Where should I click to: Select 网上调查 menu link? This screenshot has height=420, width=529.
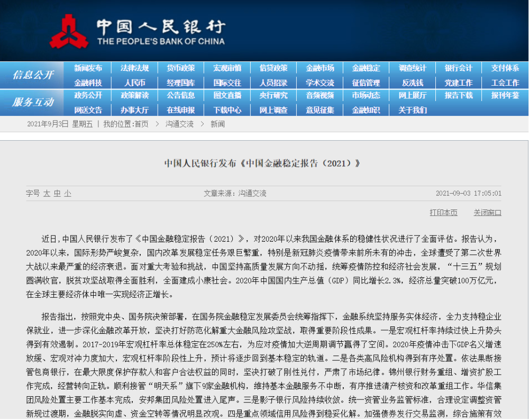click(273, 110)
